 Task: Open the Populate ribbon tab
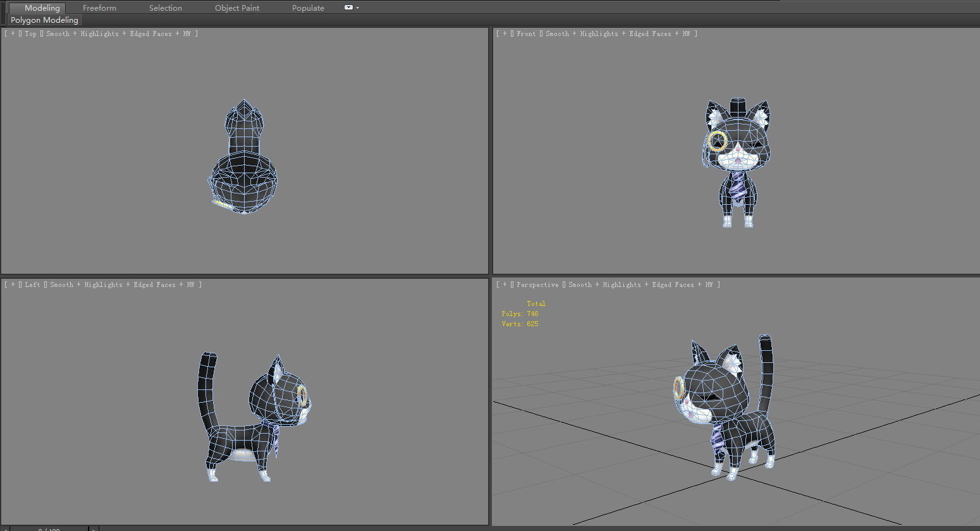(x=308, y=8)
